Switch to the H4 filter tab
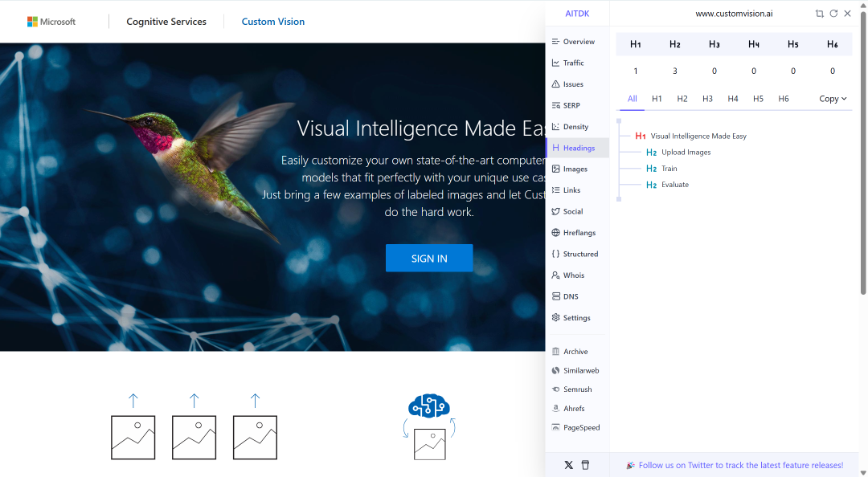Viewport: 868px width, 477px height. (733, 99)
